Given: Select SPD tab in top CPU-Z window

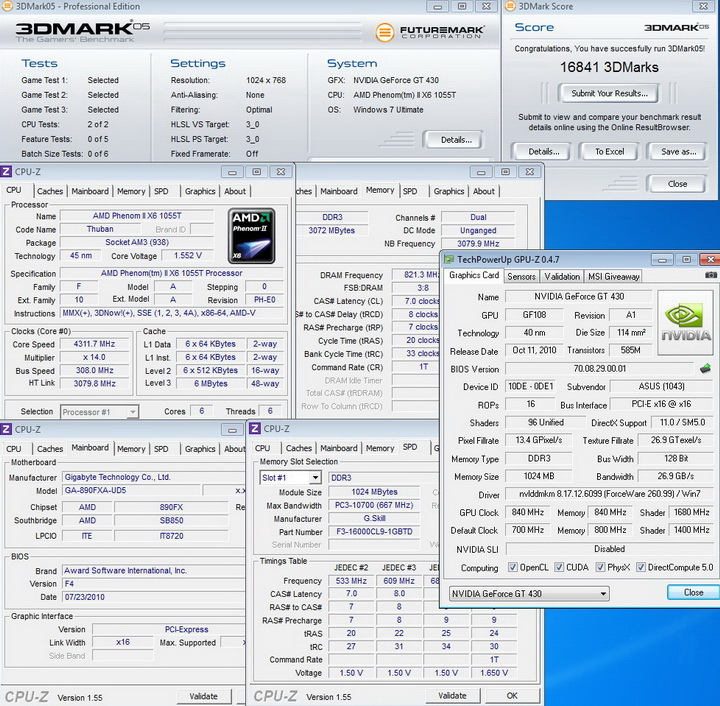Looking at the screenshot, I should 161,191.
